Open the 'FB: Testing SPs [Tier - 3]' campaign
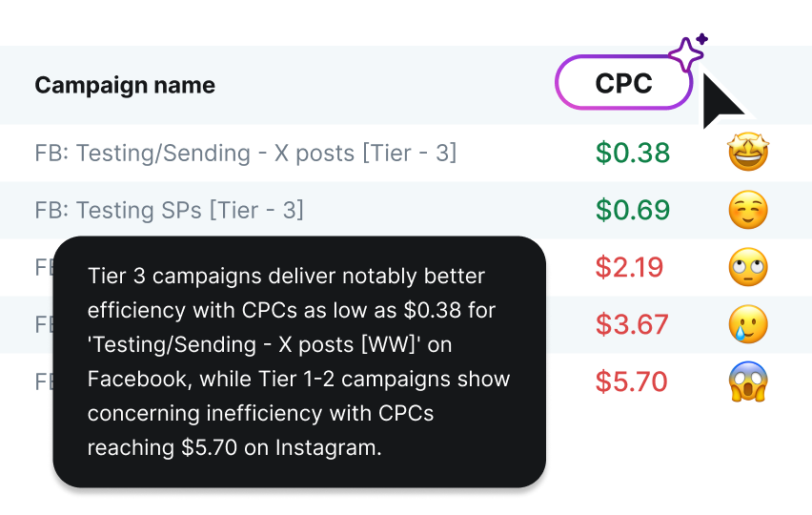 tap(170, 210)
